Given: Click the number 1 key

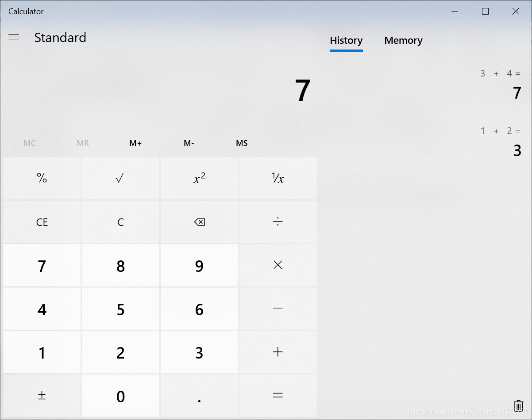Looking at the screenshot, I should [x=42, y=352].
